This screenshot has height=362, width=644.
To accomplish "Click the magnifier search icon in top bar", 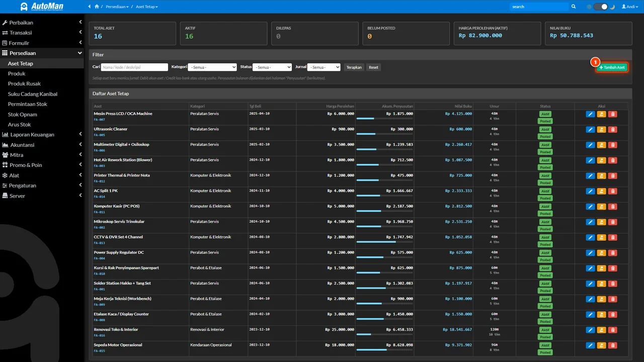I will 574,7.
